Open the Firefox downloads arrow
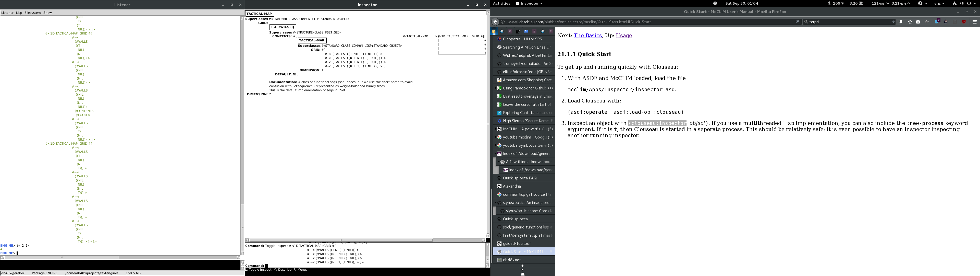This screenshot has width=980, height=276. [901, 22]
